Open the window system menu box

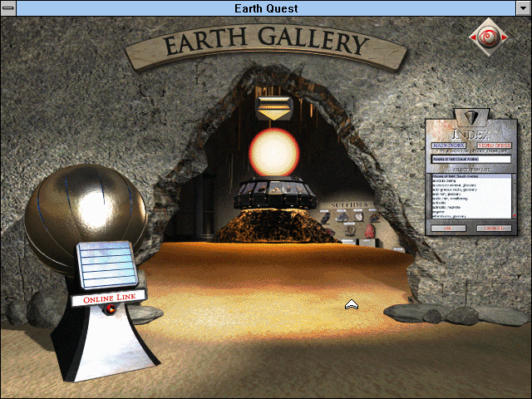pos(8,8)
